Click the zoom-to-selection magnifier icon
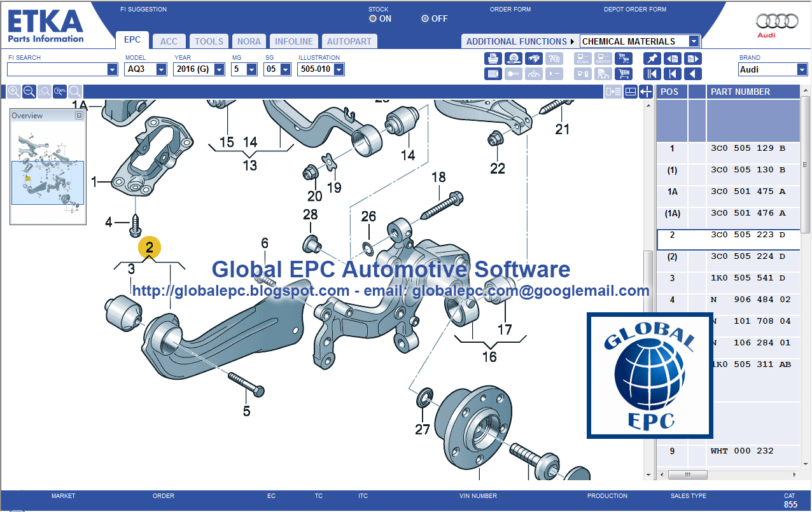The image size is (812, 512). [x=45, y=92]
